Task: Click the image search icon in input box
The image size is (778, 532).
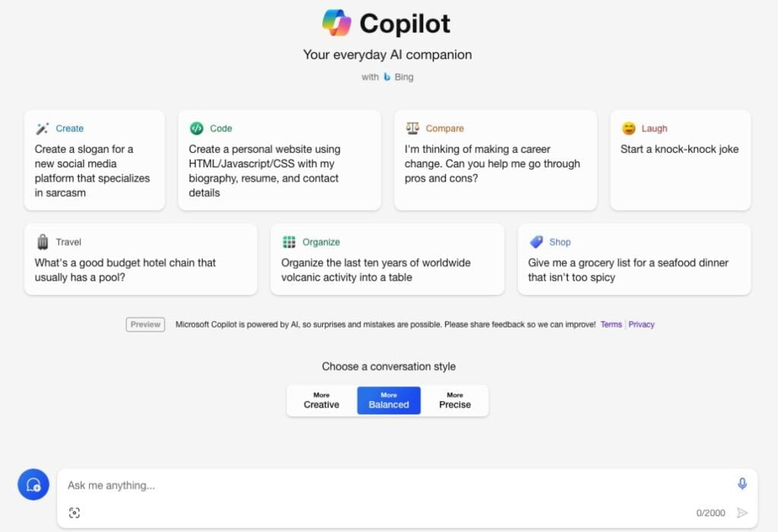Action: (74, 513)
